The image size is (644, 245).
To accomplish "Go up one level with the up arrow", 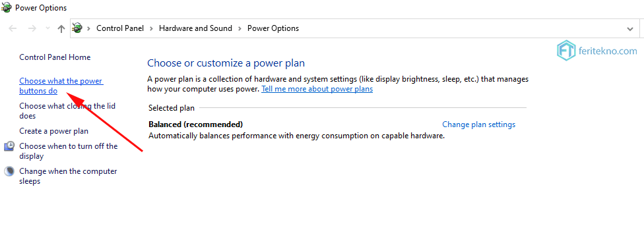I will pos(61,28).
